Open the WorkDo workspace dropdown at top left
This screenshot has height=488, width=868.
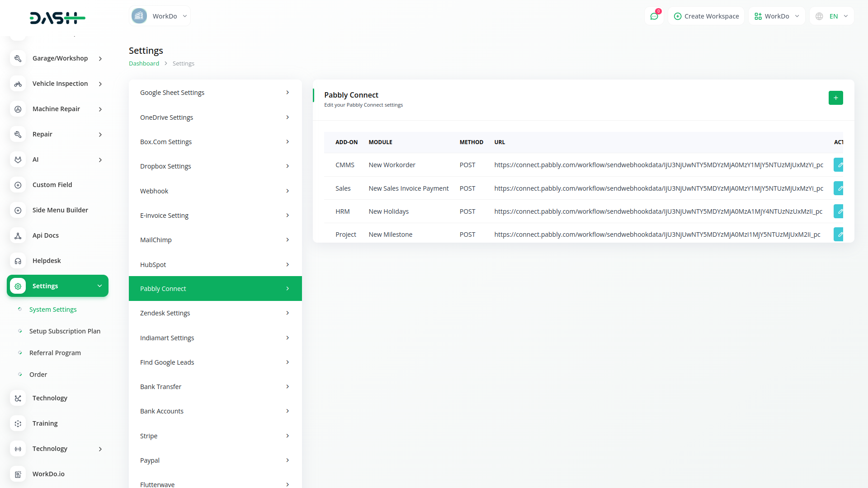tap(160, 16)
